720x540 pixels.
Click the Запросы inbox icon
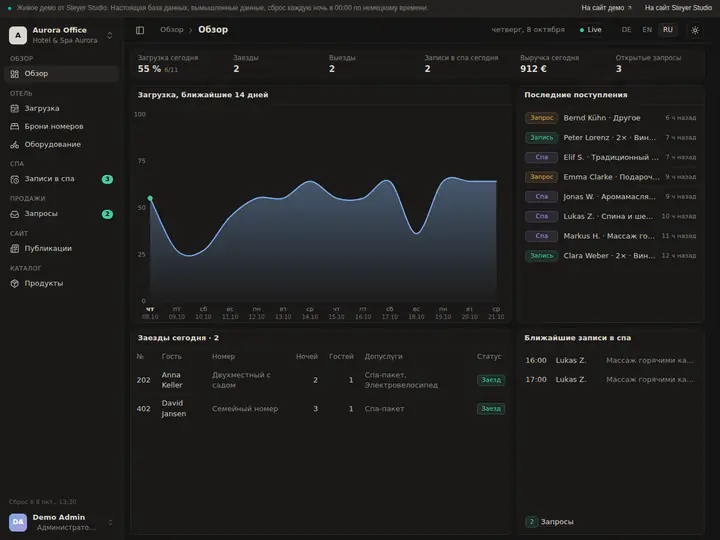point(15,214)
